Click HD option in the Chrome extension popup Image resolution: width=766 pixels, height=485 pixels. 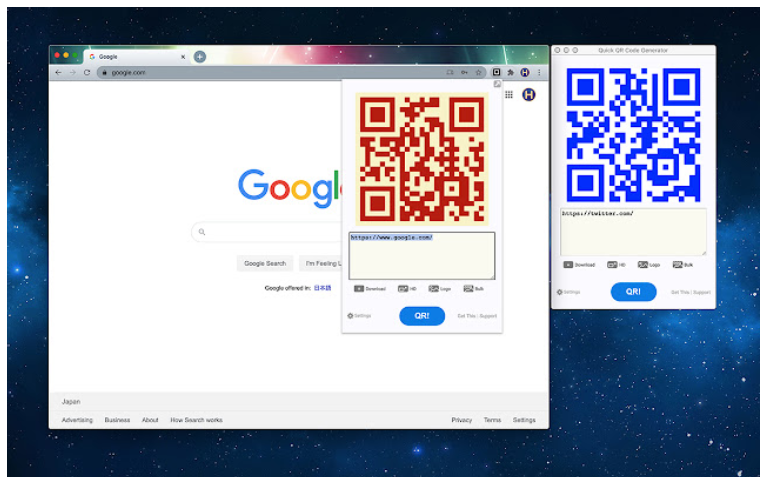(407, 289)
